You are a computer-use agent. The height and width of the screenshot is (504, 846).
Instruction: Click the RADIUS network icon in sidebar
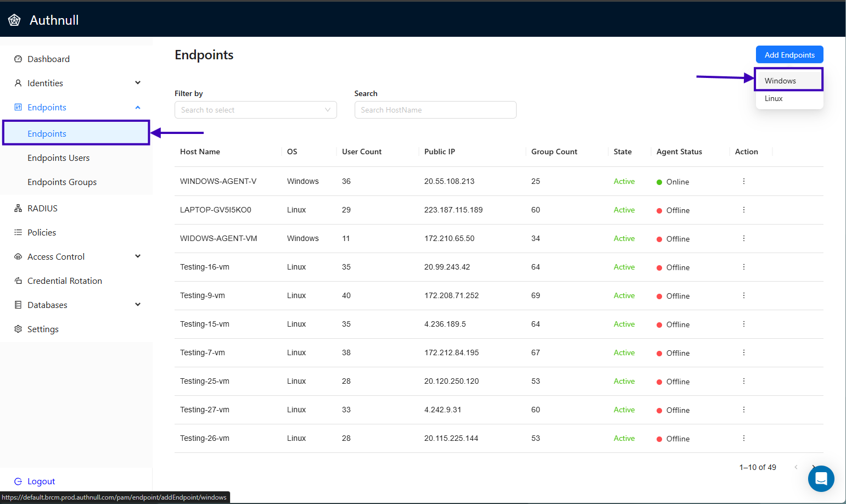[18, 209]
